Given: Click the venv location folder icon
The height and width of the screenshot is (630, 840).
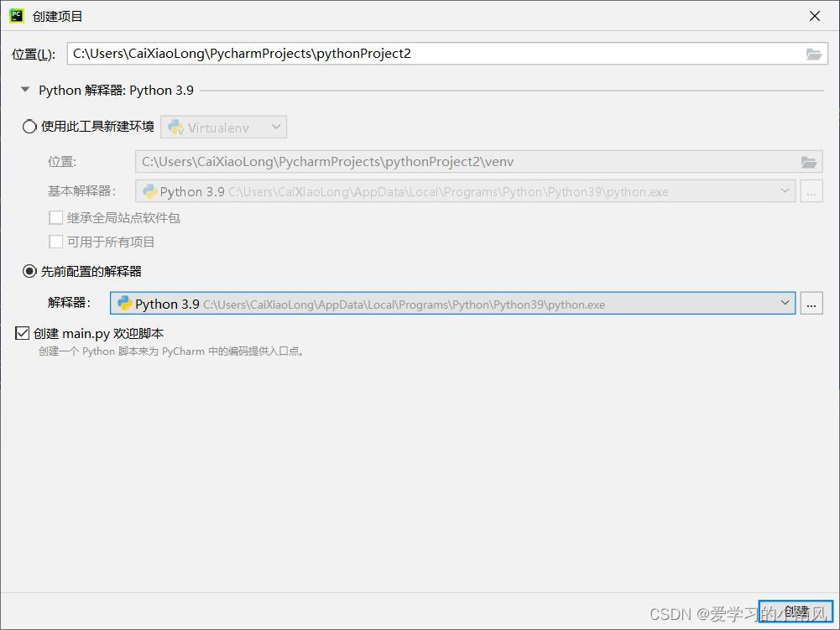Looking at the screenshot, I should tap(808, 162).
